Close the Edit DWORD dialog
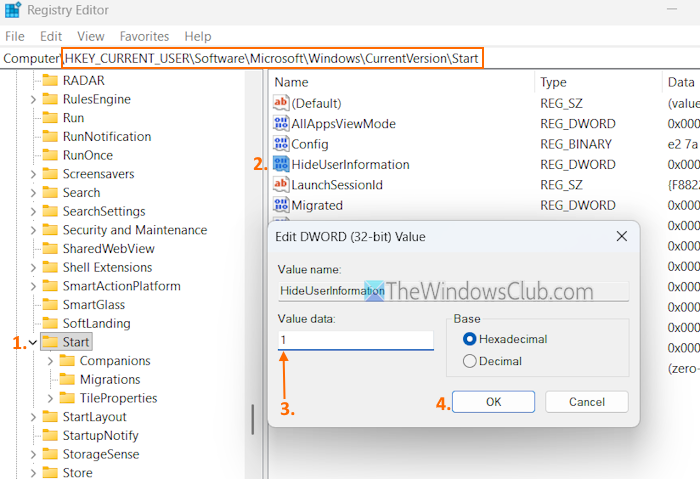 621,236
